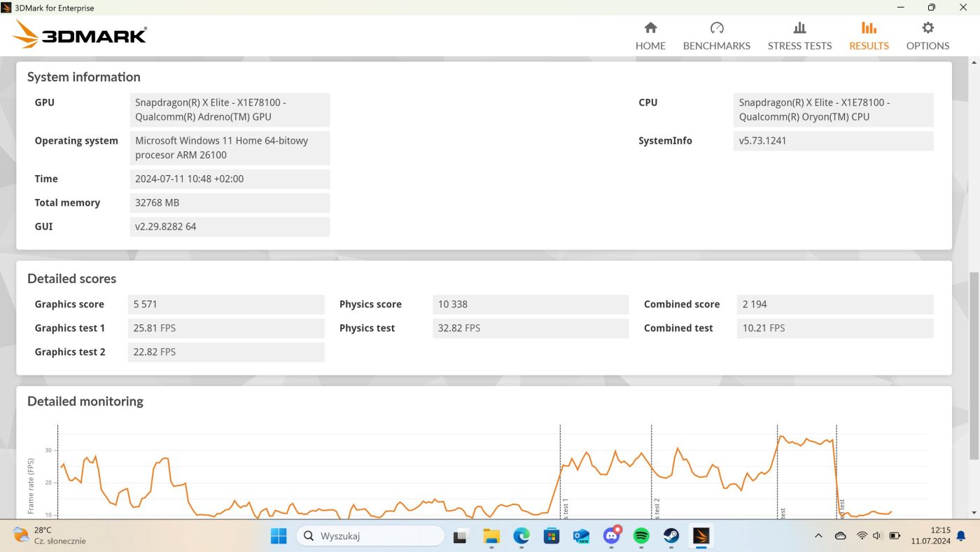Open the clock showing 12:15 11.07.2024
The image size is (980, 552).
pyautogui.click(x=930, y=536)
